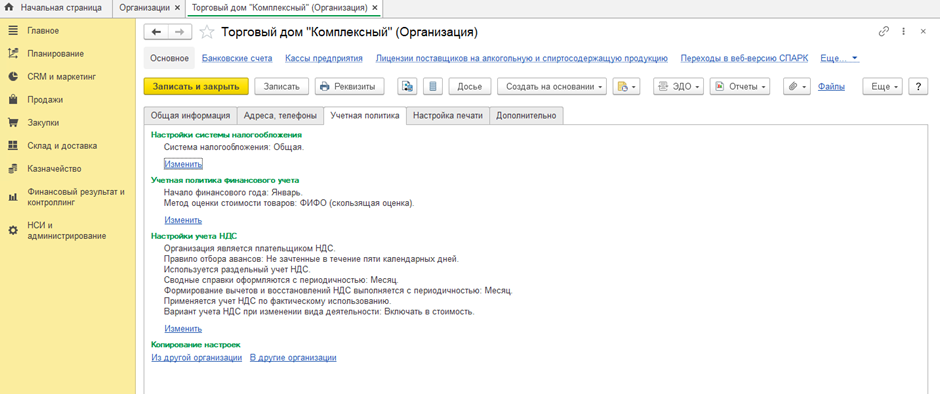Click the document-with-globe toolbar icon after Реквизиты
Viewport: 940px width, 394px height.
[407, 86]
